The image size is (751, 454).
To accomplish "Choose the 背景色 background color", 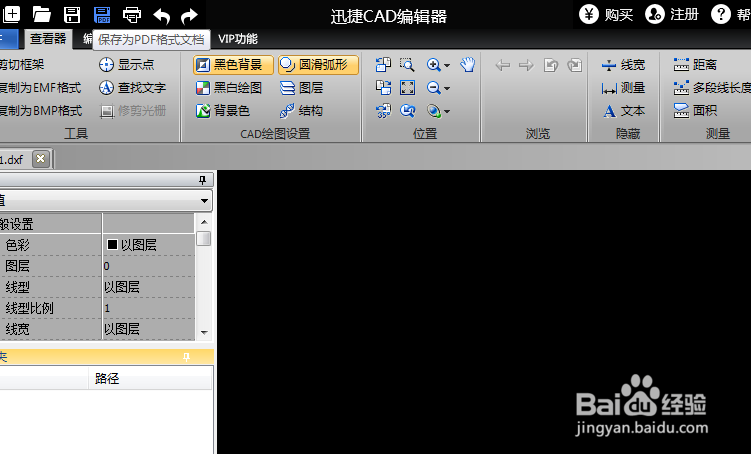I will [223, 111].
